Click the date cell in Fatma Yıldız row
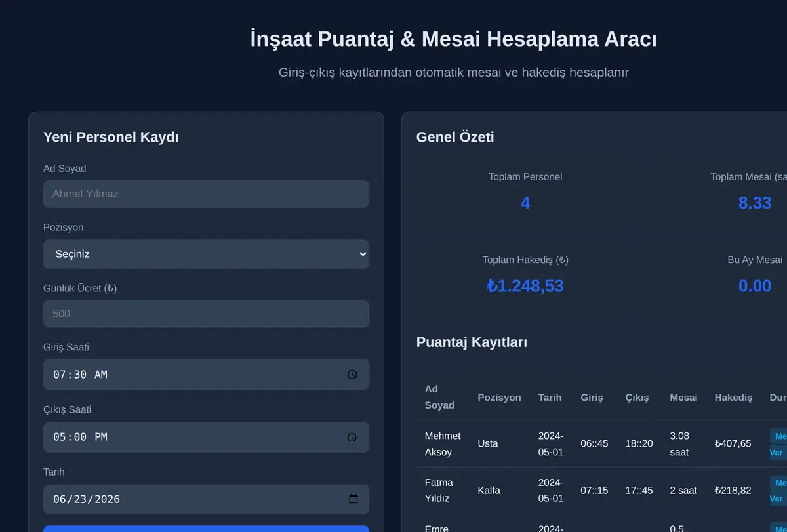The width and height of the screenshot is (787, 532). click(x=551, y=491)
